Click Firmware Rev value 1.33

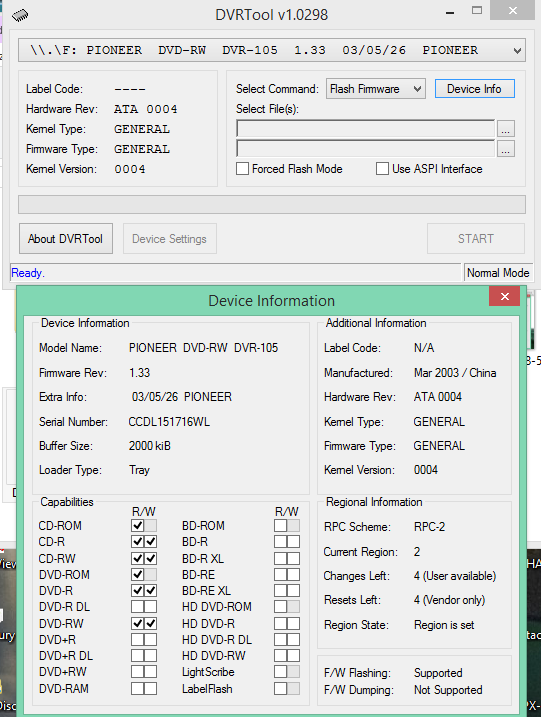click(139, 373)
